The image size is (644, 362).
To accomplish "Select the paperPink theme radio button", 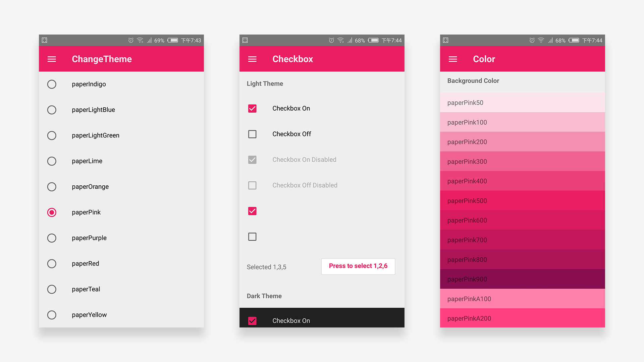I will (x=52, y=212).
